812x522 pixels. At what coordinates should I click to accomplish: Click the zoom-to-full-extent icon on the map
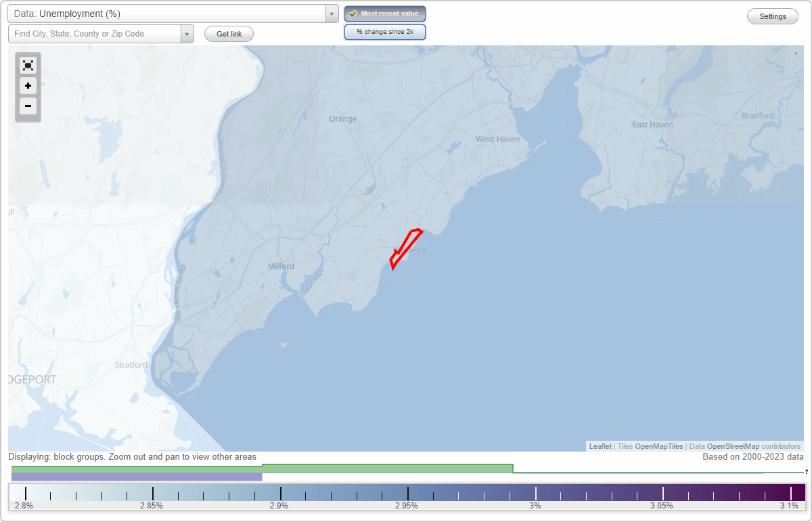[28, 65]
